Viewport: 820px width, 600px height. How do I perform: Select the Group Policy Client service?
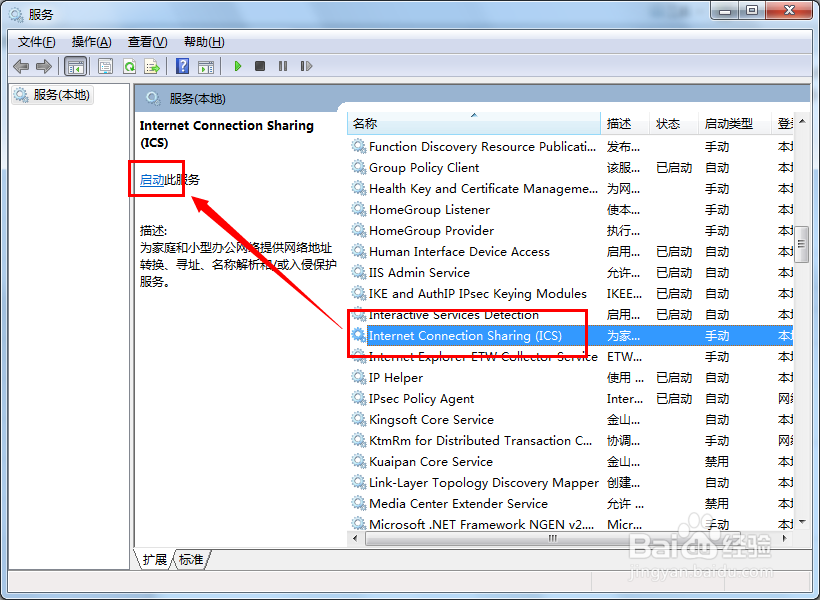click(x=571, y=167)
